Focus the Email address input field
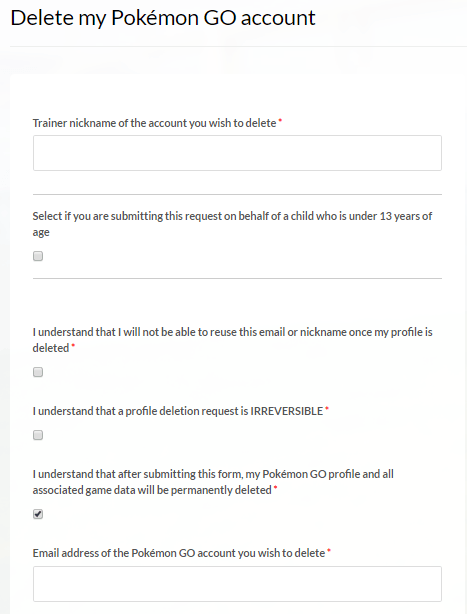 point(237,584)
